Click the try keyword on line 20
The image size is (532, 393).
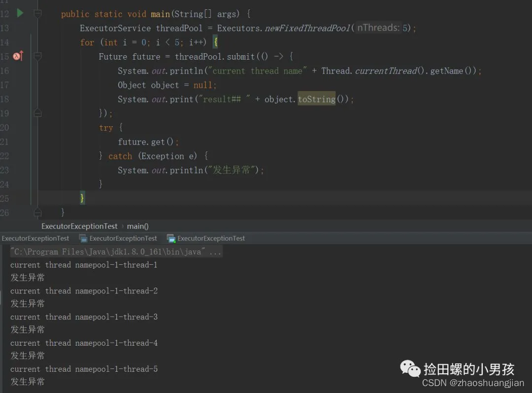click(x=106, y=128)
